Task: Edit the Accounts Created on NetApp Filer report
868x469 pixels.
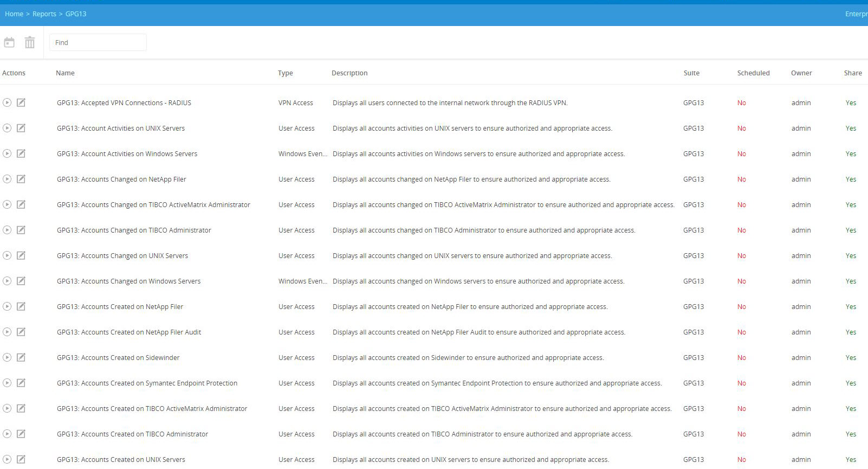Action: pos(21,306)
